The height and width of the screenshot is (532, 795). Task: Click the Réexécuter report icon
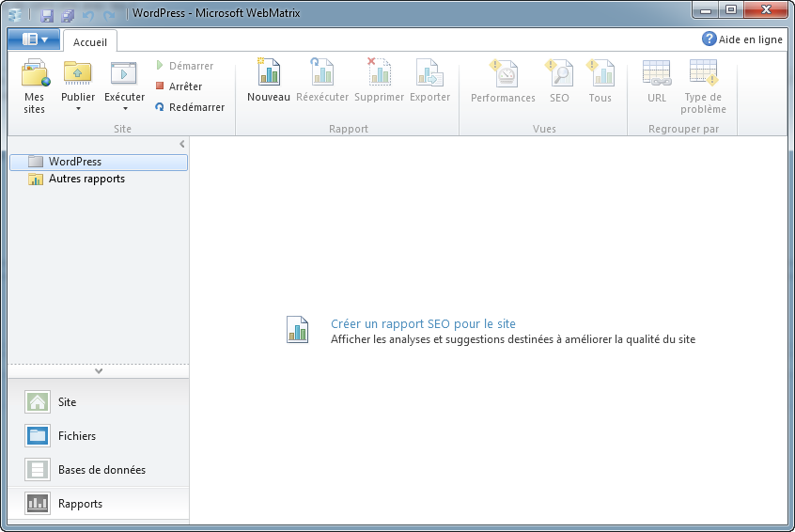pyautogui.click(x=322, y=71)
